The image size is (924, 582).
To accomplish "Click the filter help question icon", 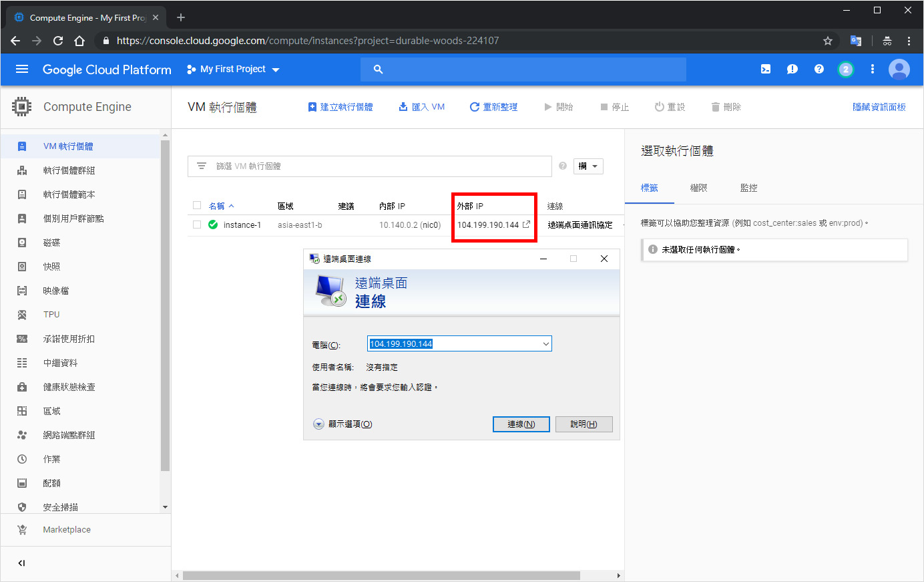I will click(563, 166).
